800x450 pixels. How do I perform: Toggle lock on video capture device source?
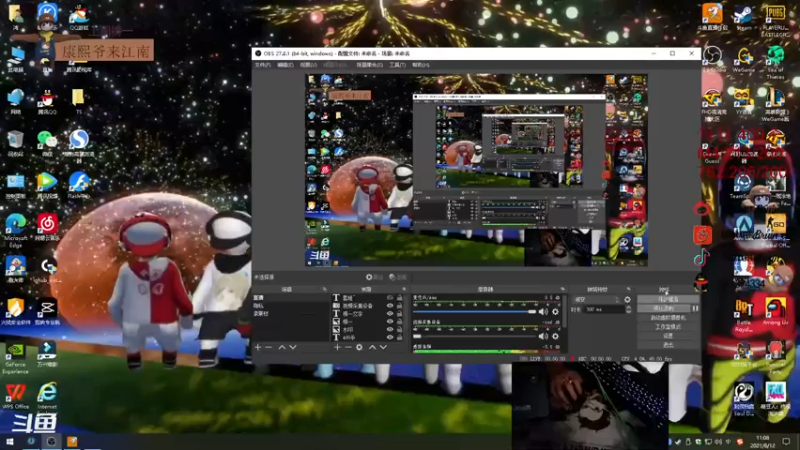(x=399, y=306)
